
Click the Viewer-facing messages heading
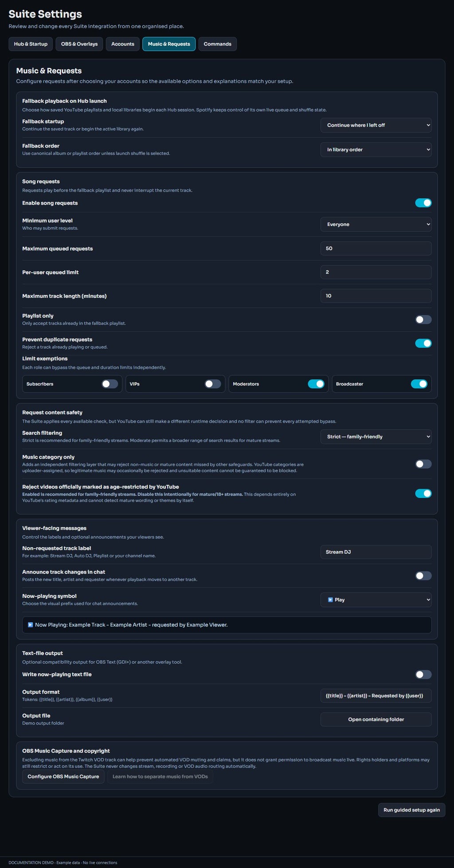click(54, 528)
